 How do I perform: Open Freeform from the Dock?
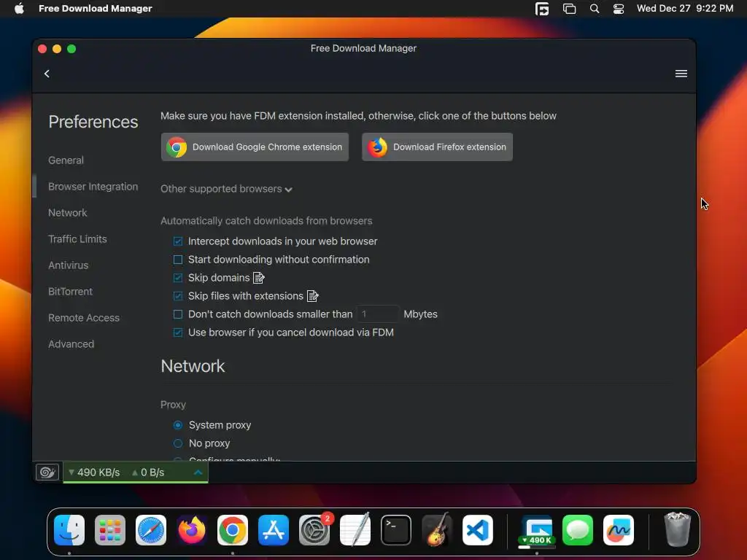[x=619, y=530]
